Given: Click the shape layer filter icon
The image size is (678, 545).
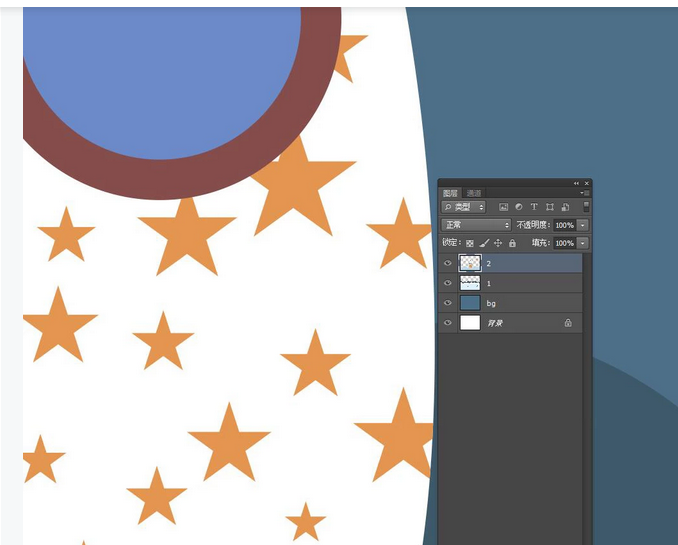Looking at the screenshot, I should tap(550, 207).
